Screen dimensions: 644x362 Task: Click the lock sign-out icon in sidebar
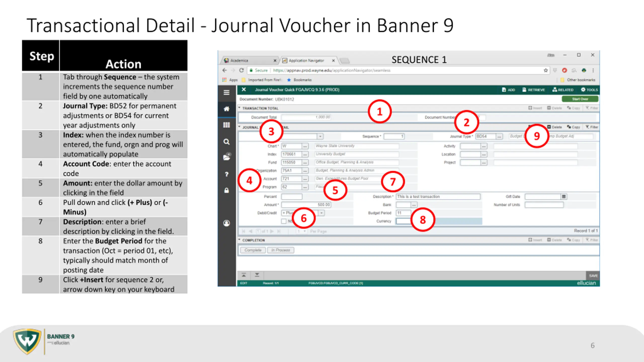click(226, 190)
